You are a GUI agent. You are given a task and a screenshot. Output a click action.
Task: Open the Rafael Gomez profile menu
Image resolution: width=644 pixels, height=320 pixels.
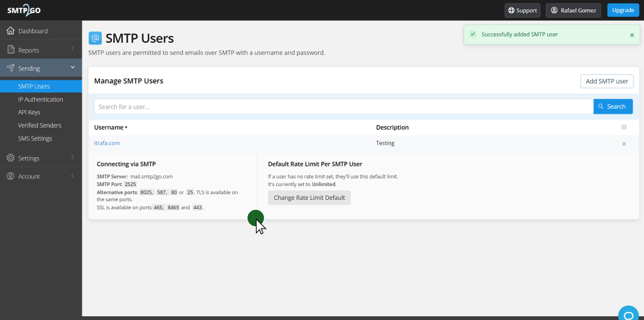[x=574, y=10]
